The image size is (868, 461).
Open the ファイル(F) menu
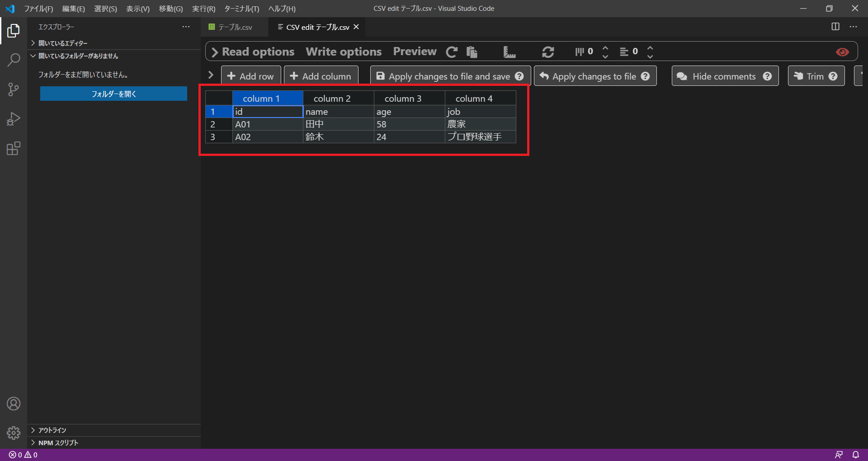pyautogui.click(x=38, y=9)
